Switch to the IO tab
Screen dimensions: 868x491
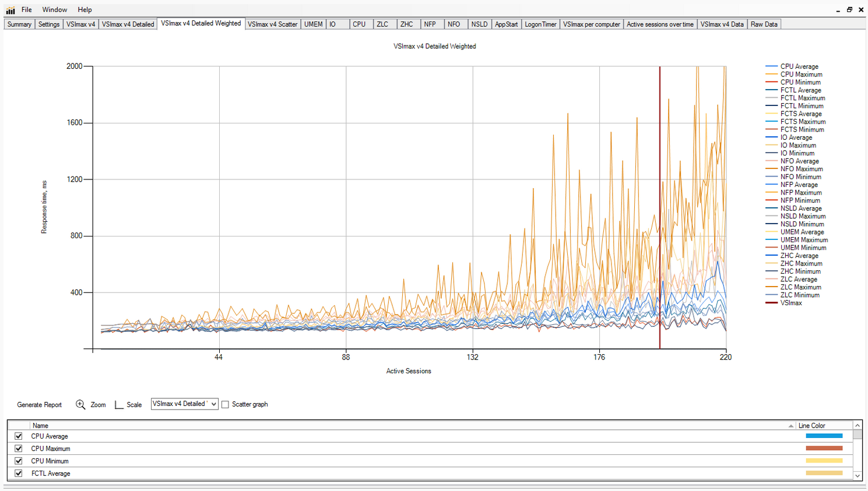338,24
